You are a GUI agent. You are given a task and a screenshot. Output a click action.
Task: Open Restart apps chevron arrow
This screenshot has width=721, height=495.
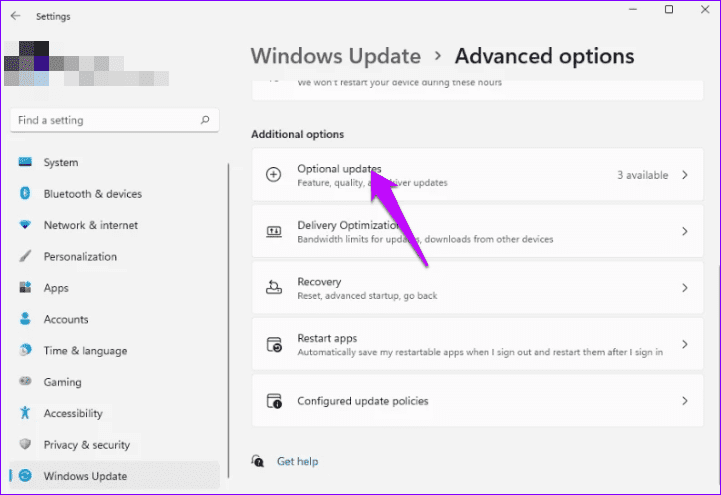(685, 344)
